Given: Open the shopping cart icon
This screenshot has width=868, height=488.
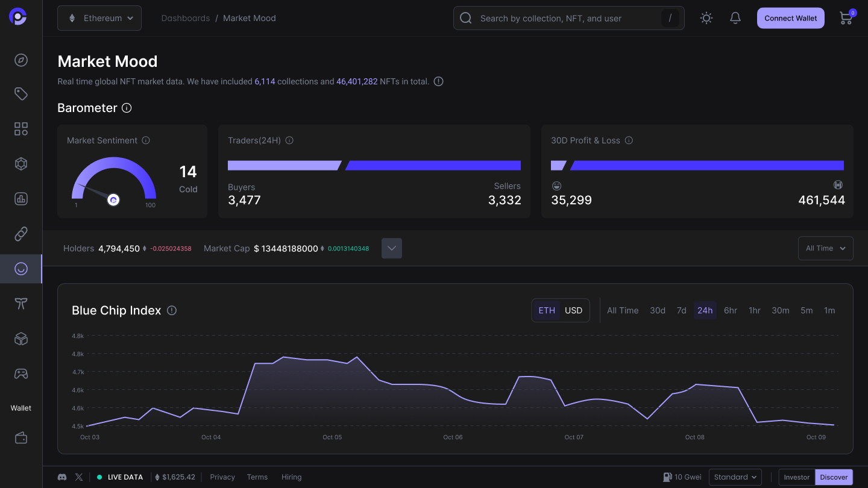Looking at the screenshot, I should 846,18.
